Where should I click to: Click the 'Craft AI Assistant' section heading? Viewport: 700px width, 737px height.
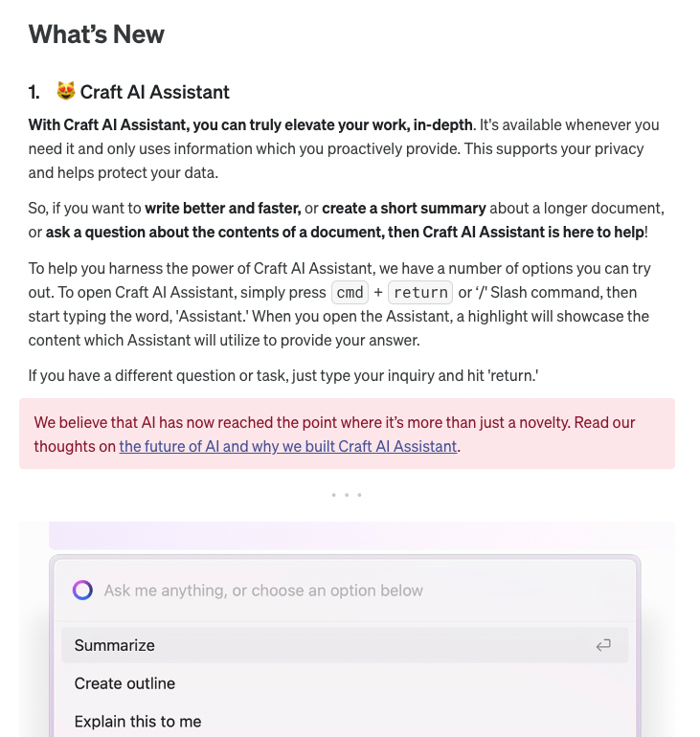click(155, 92)
